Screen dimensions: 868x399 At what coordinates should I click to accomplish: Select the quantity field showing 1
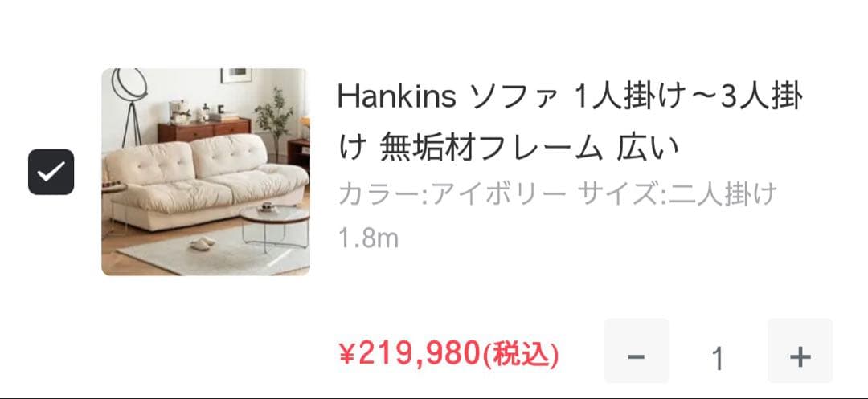click(x=718, y=359)
